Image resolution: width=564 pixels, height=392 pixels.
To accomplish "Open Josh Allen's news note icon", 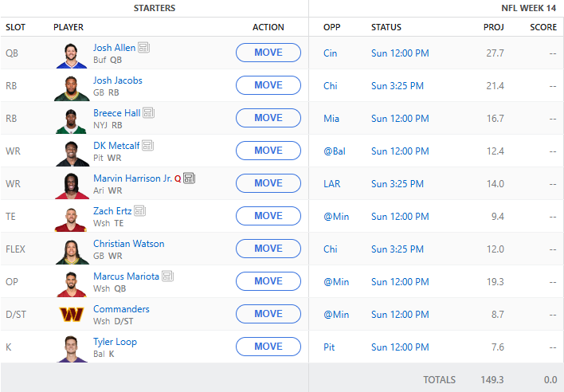I will coord(144,48).
